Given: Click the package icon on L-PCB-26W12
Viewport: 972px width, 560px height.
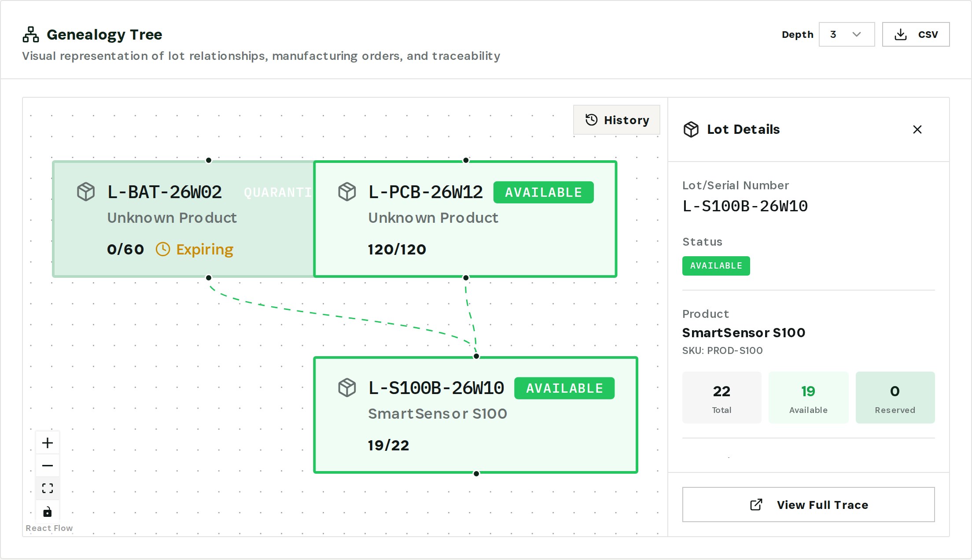Looking at the screenshot, I should pyautogui.click(x=347, y=192).
